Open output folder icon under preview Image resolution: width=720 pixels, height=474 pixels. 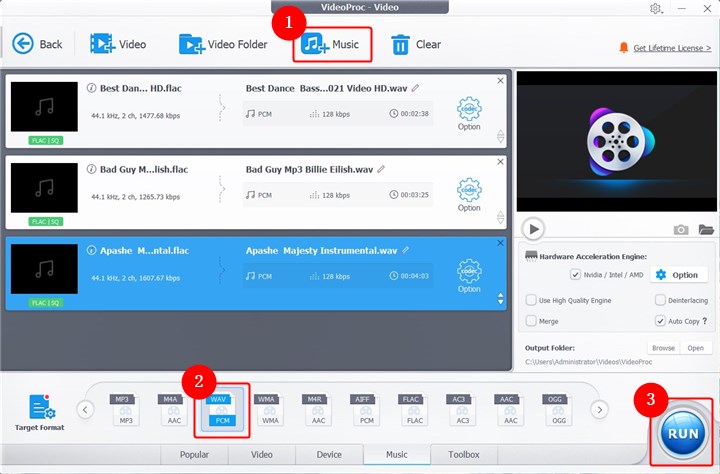pos(706,229)
